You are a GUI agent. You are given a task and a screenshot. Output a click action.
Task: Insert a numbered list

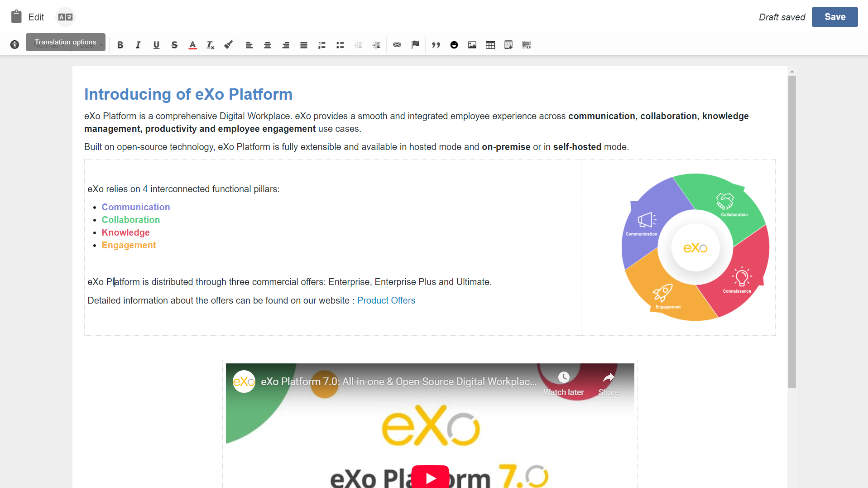pyautogui.click(x=322, y=45)
